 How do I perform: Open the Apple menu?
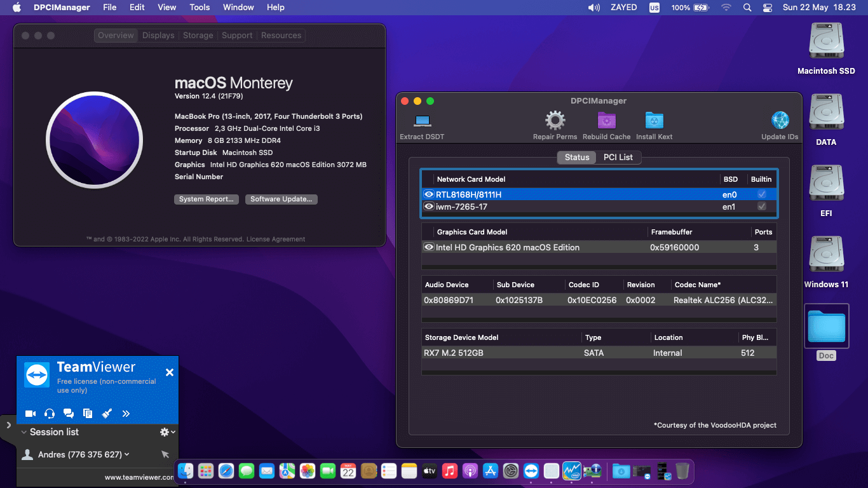click(x=17, y=8)
